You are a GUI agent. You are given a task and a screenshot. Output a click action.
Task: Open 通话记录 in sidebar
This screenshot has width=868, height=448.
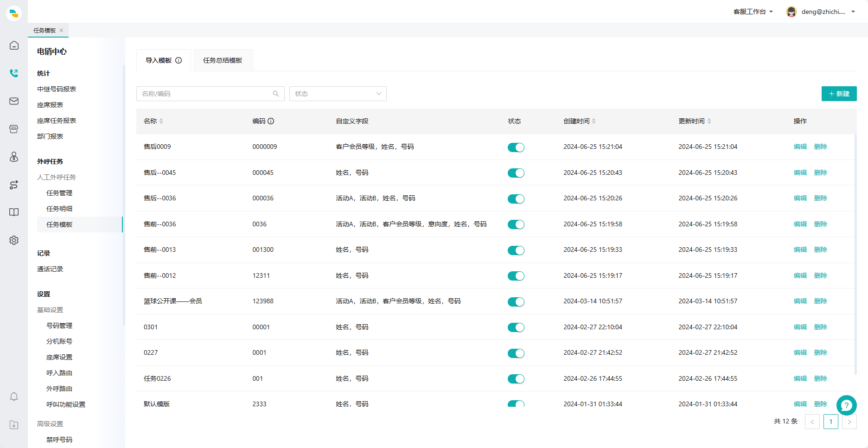pos(50,269)
